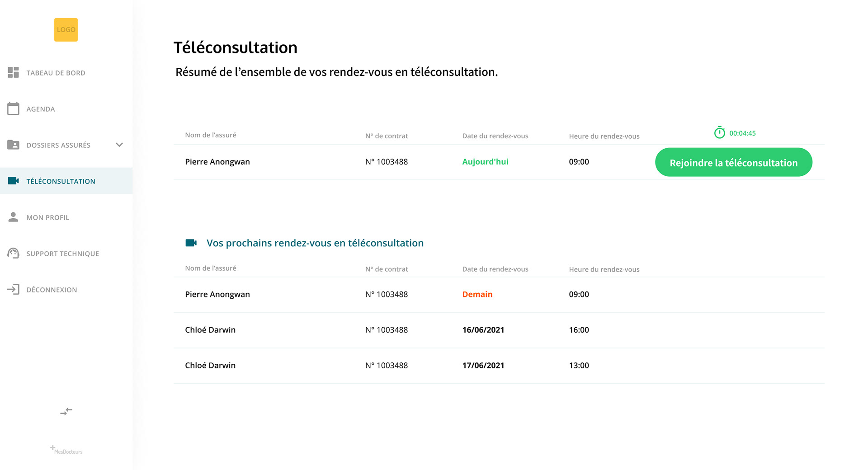Click the Téléconsultation camera icon in sidebar
Viewport: 868px width, 470px height.
point(13,181)
